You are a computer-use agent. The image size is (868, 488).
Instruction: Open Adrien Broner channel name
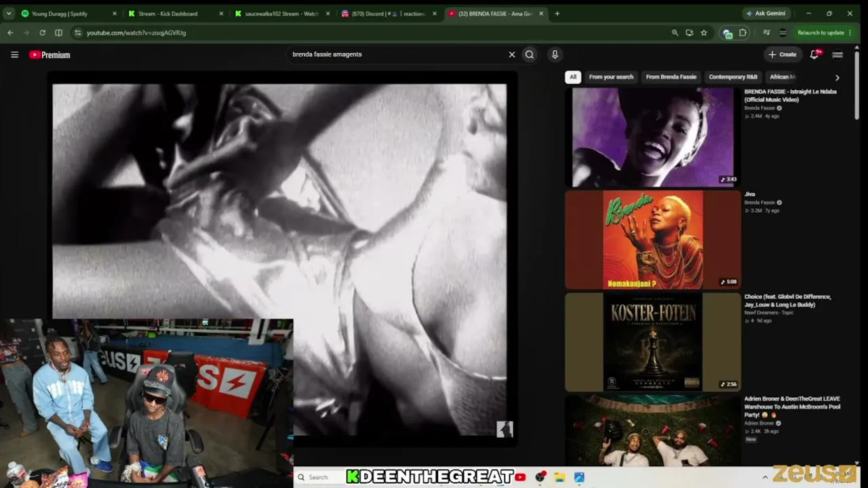coord(759,423)
